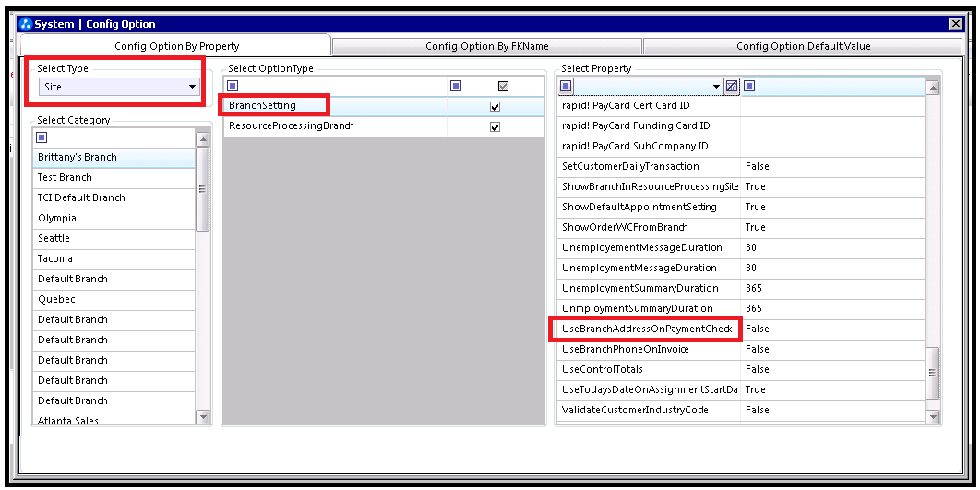Uncheck the BranchSetting checkbox
The image size is (980, 490).
(x=495, y=106)
